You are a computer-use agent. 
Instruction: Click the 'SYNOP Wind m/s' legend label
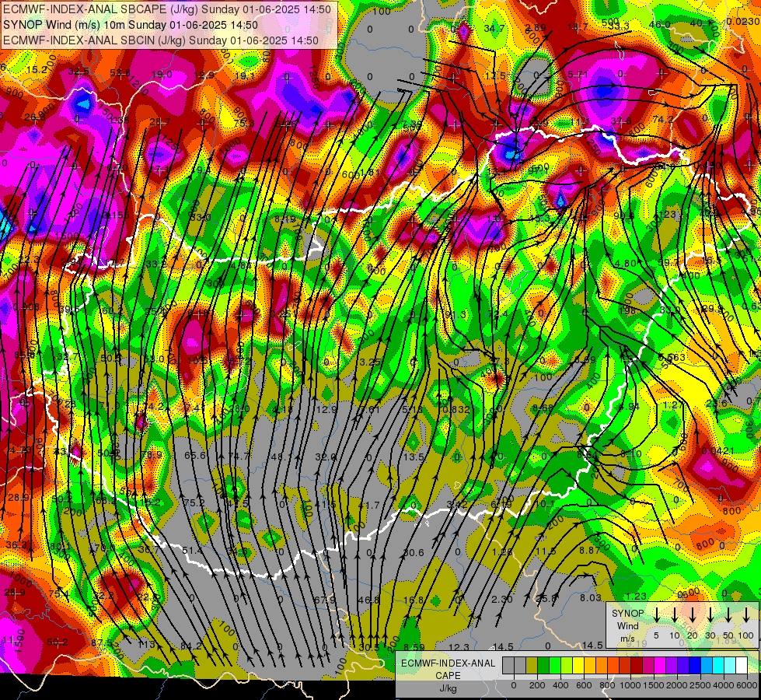[x=628, y=625]
